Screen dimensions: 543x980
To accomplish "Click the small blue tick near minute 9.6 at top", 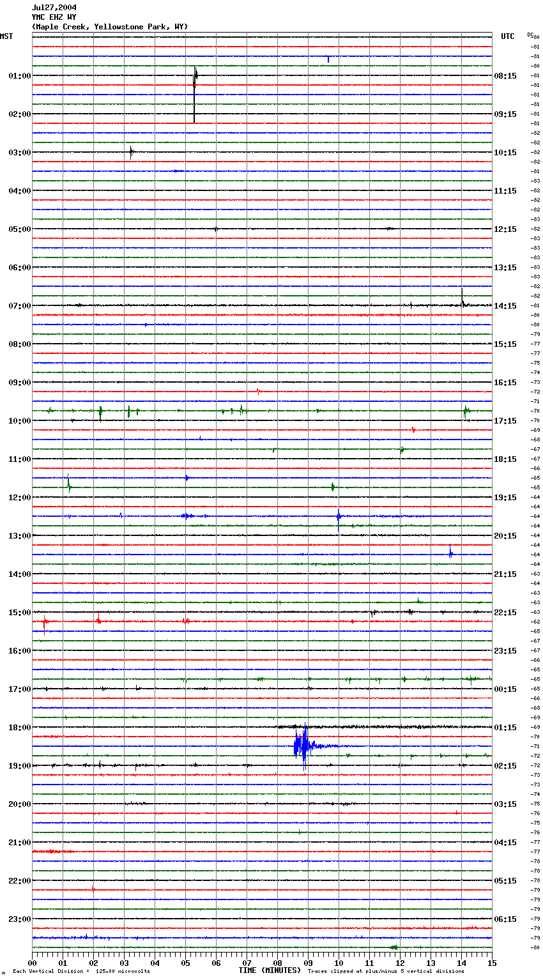I will (x=328, y=59).
